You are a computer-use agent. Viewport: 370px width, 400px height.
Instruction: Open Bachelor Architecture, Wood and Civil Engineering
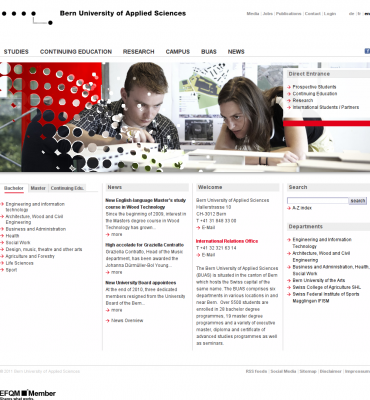(x=34, y=219)
